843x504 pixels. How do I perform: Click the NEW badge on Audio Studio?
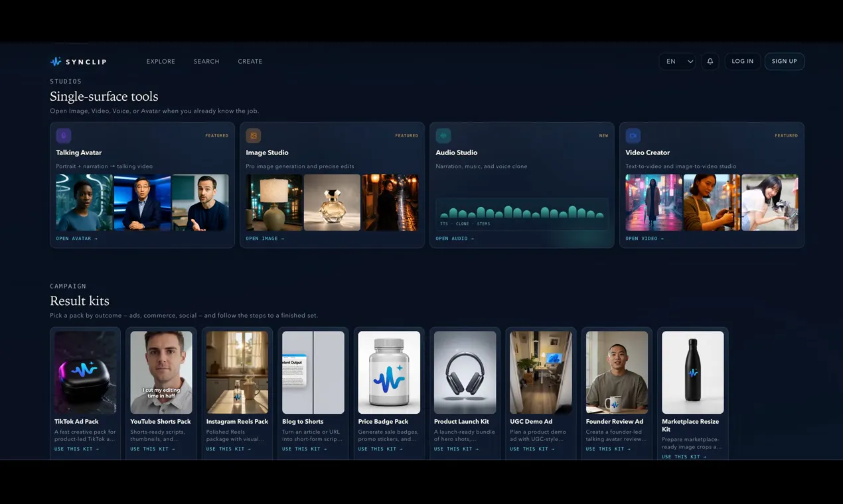point(603,135)
